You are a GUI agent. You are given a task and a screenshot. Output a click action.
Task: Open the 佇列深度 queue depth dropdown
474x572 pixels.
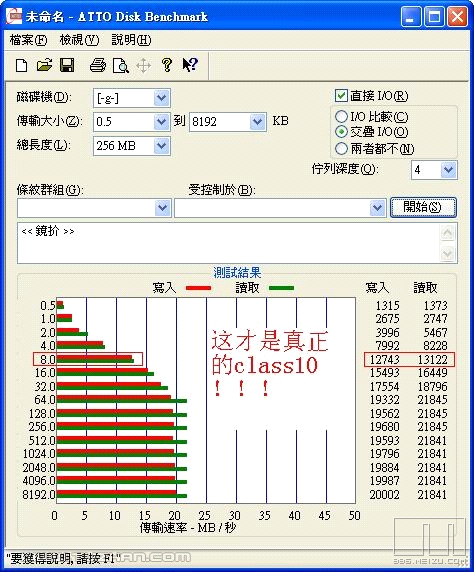click(x=448, y=170)
